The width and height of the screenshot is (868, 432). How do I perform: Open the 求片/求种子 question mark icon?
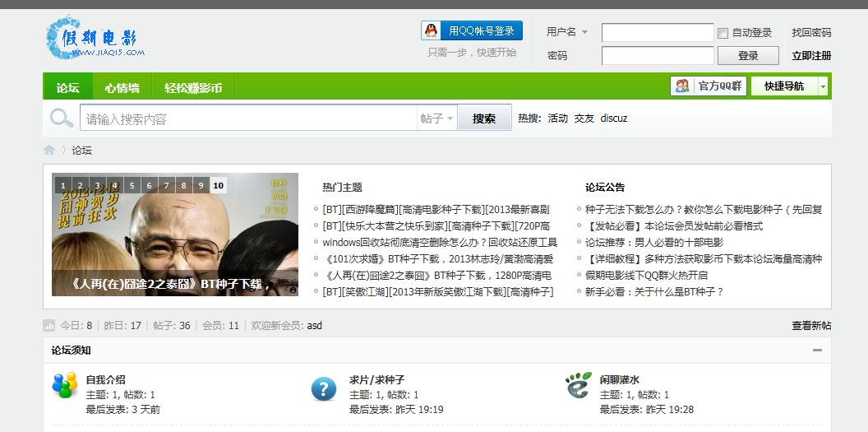[324, 388]
